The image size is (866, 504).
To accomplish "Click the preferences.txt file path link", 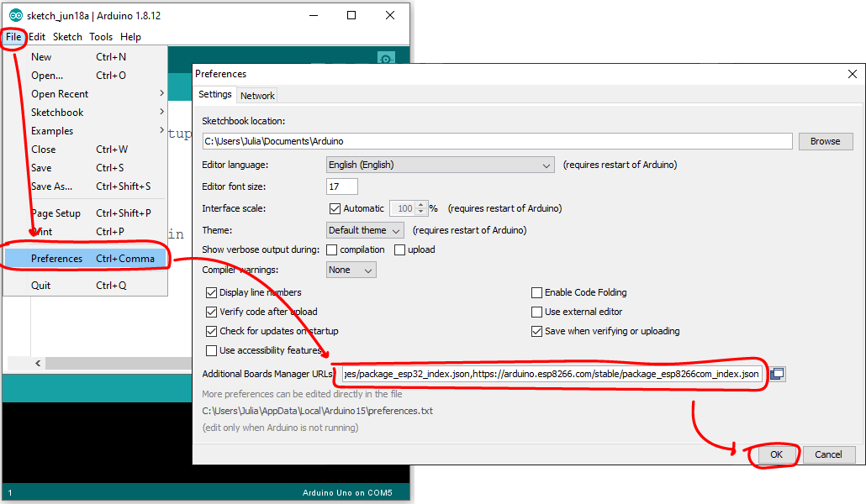I will tap(318, 411).
